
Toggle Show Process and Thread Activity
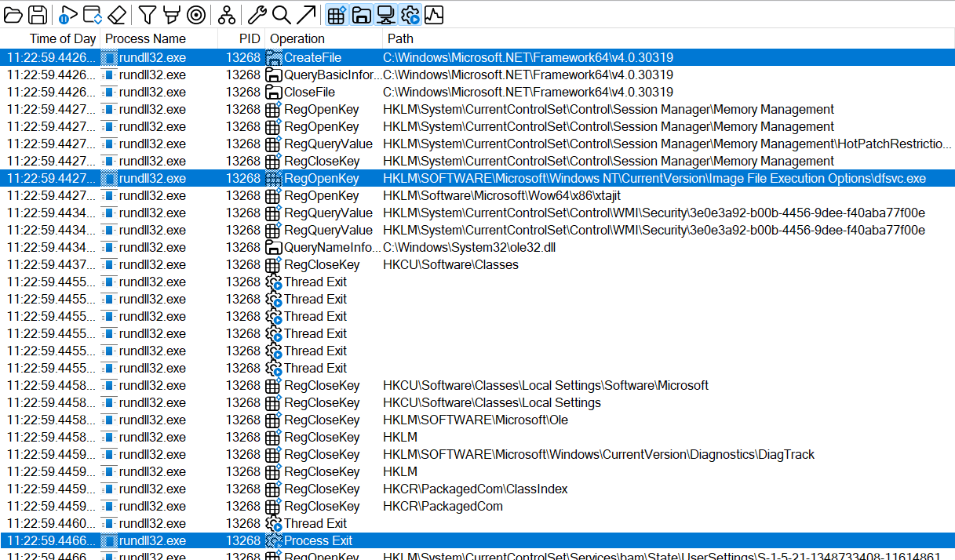[410, 14]
